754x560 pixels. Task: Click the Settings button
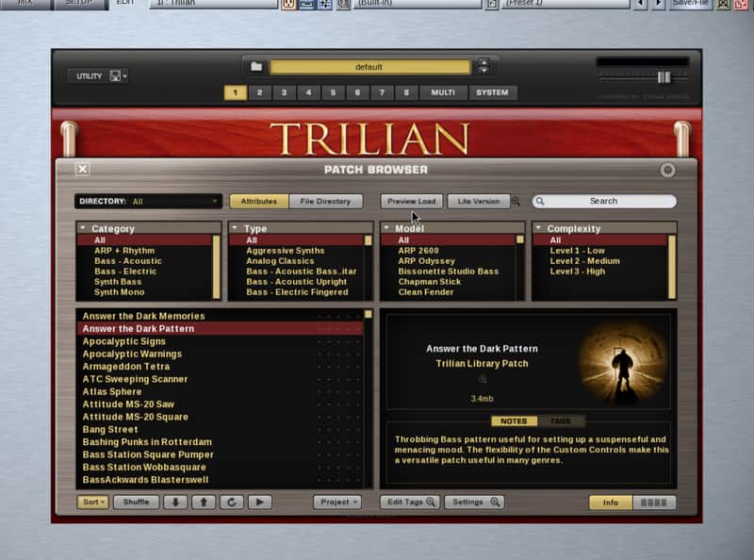point(474,502)
